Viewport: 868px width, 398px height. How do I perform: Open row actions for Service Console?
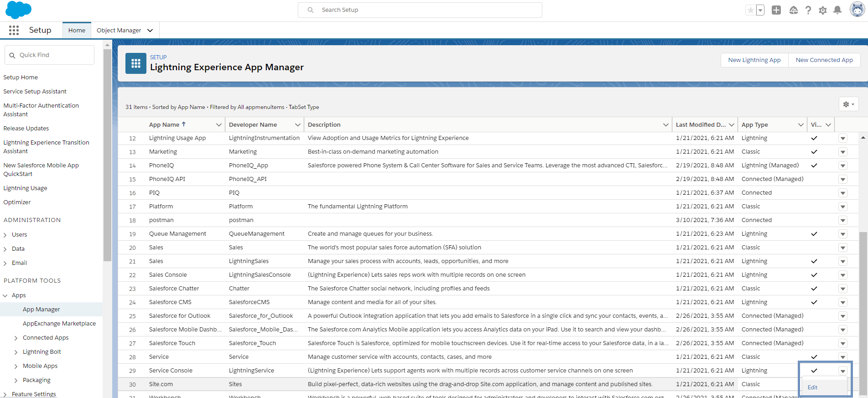pyautogui.click(x=843, y=371)
